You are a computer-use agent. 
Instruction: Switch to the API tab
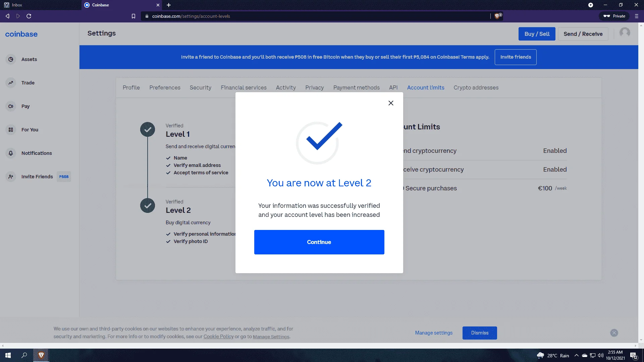(393, 87)
